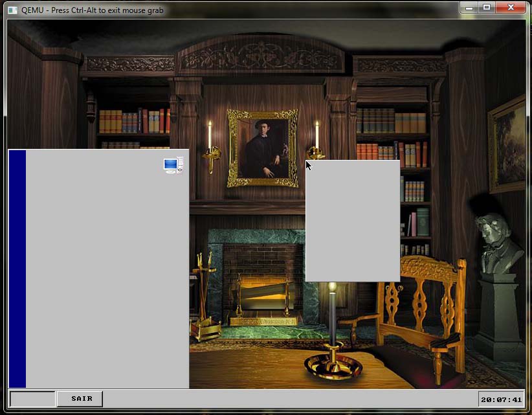Click the clock showing 20:07:41
The width and height of the screenshot is (532, 415).
point(501,399)
